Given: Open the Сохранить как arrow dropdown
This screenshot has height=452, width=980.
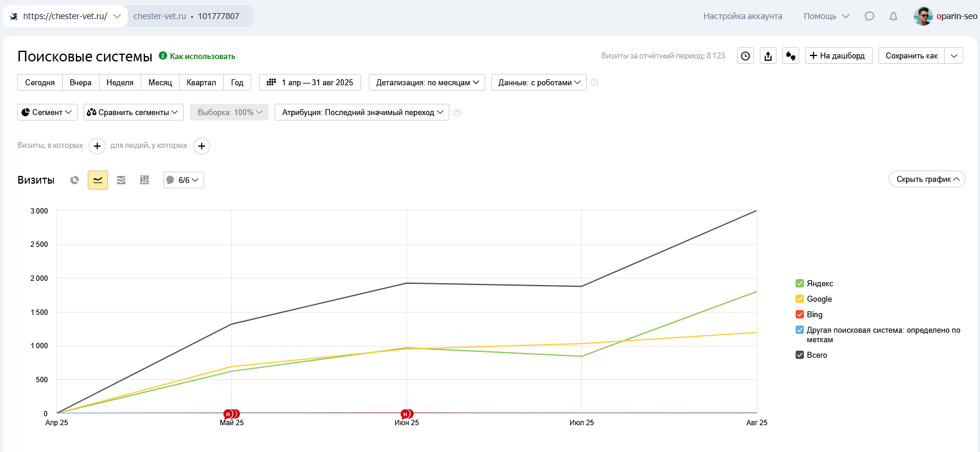Looking at the screenshot, I should click(x=954, y=56).
